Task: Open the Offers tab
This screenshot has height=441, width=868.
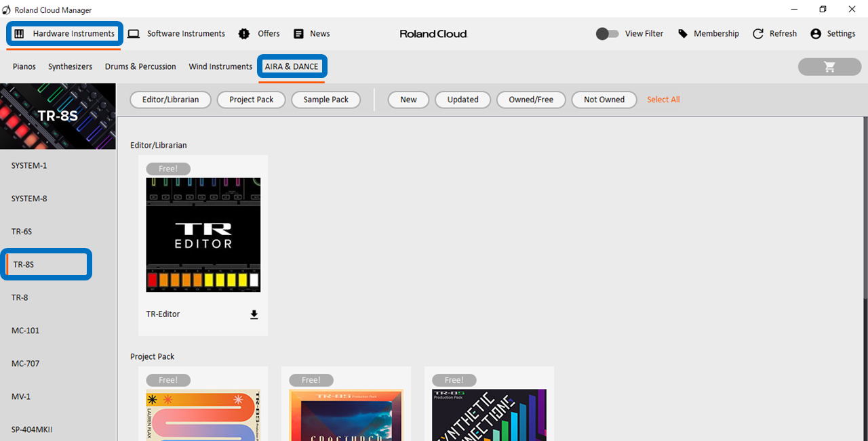Action: pos(259,34)
